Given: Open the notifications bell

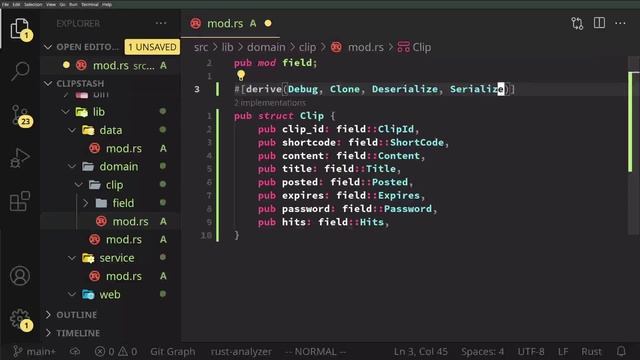Looking at the screenshot, I should (x=621, y=351).
